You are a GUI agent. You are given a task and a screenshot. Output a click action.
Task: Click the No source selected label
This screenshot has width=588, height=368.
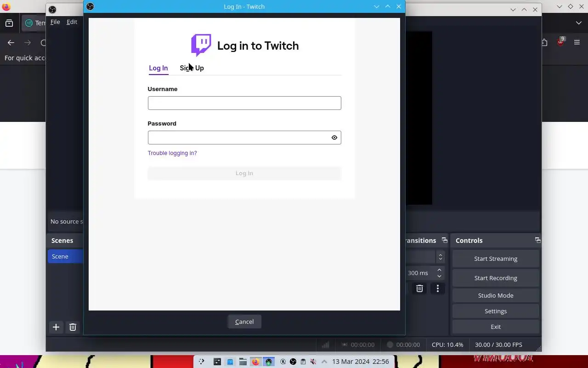[x=66, y=221]
